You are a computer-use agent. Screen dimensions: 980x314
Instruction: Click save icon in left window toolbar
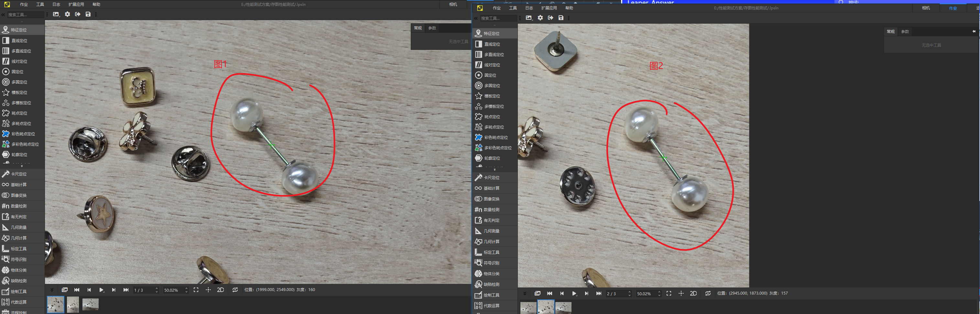coord(88,15)
